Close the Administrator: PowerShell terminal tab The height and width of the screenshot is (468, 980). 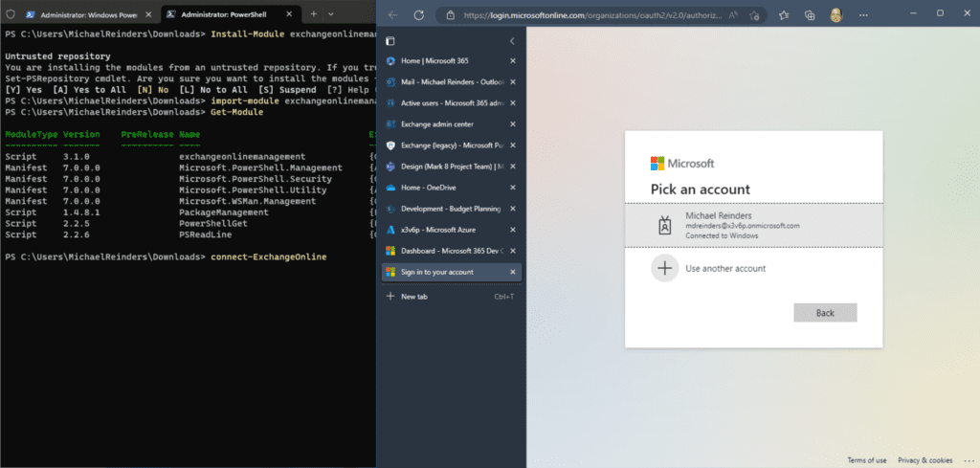[289, 13]
